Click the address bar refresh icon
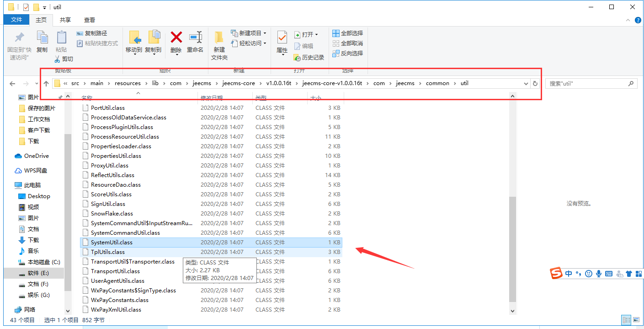 click(x=535, y=83)
